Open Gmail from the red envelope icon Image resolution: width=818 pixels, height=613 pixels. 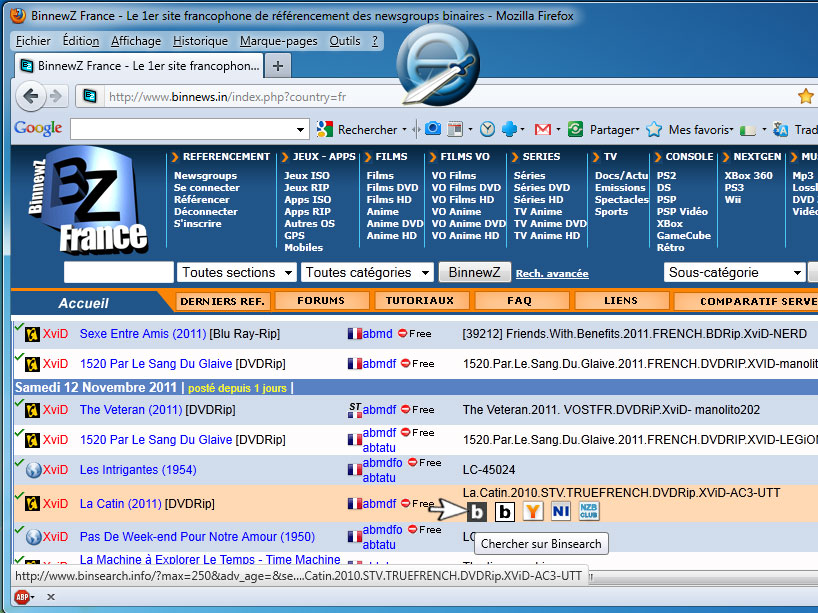(543, 129)
